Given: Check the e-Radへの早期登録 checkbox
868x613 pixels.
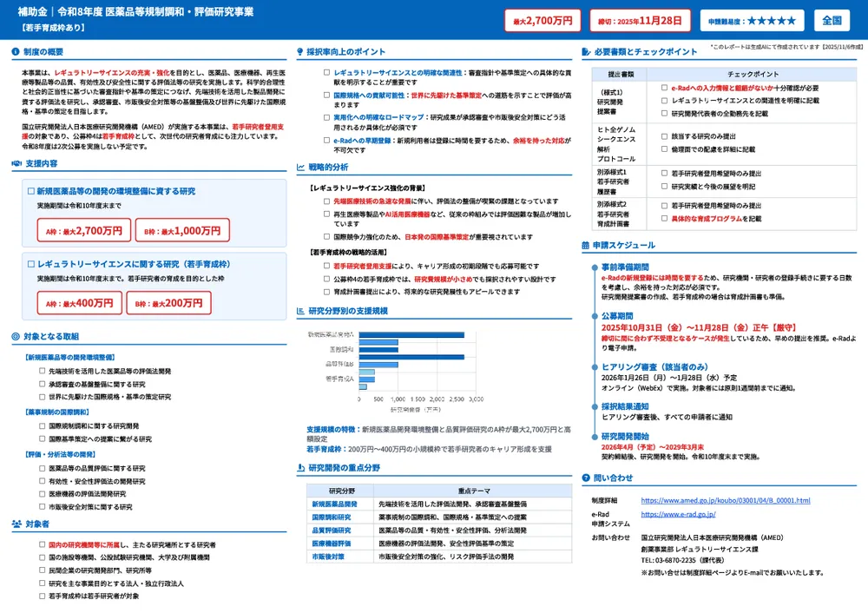Looking at the screenshot, I should point(326,140).
